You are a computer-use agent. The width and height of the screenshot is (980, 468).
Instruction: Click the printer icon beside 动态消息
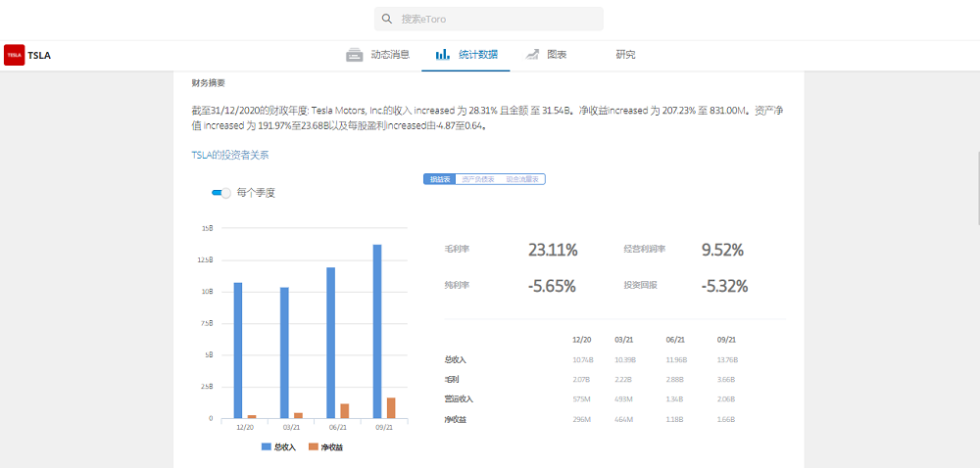355,55
